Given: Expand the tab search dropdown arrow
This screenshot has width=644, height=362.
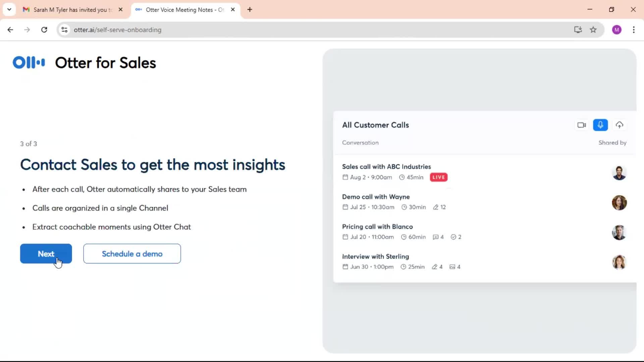Looking at the screenshot, I should click(9, 9).
